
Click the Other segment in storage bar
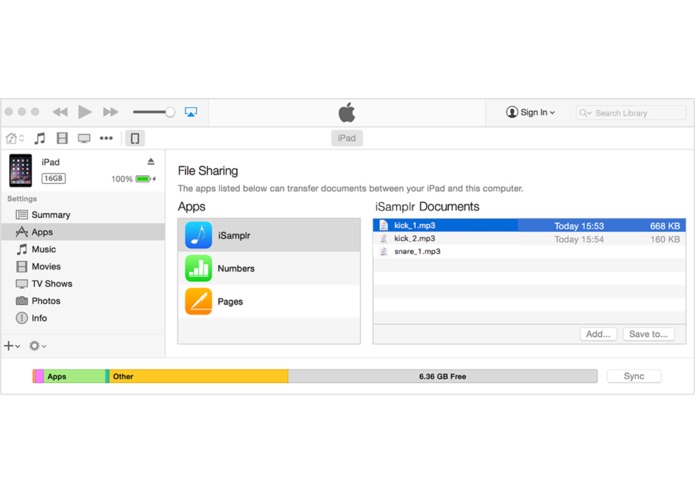pyautogui.click(x=199, y=377)
